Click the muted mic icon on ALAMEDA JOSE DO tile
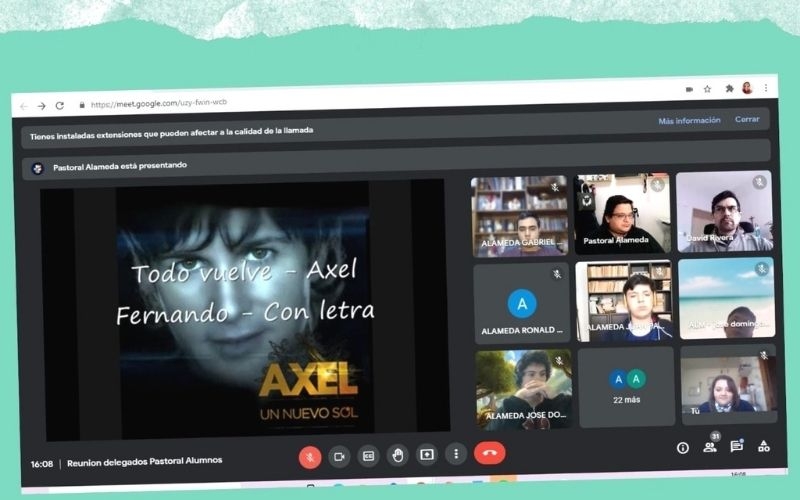This screenshot has width=800, height=500. [559, 361]
